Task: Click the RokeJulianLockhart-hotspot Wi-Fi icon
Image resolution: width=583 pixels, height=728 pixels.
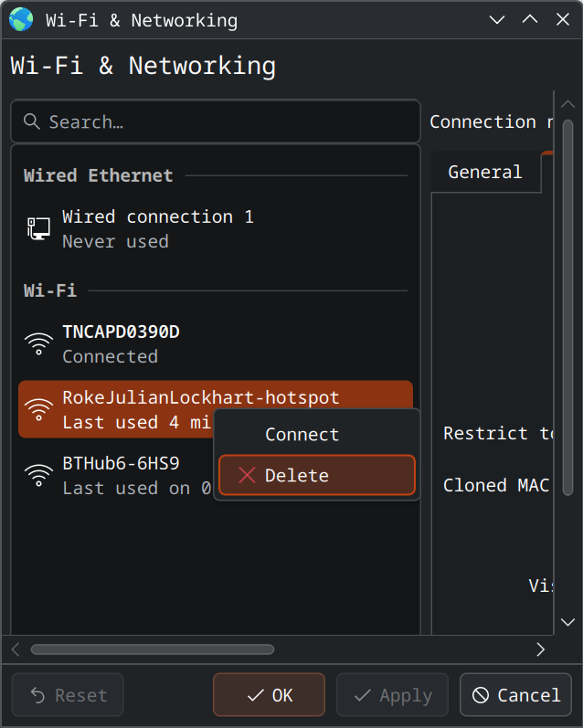Action: (38, 409)
